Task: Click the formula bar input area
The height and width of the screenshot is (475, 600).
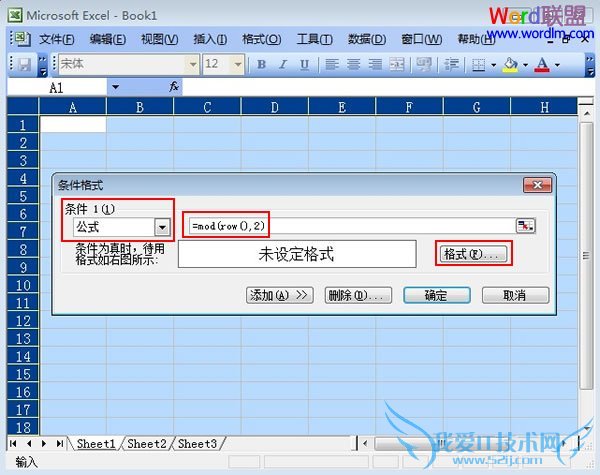Action: coord(388,87)
